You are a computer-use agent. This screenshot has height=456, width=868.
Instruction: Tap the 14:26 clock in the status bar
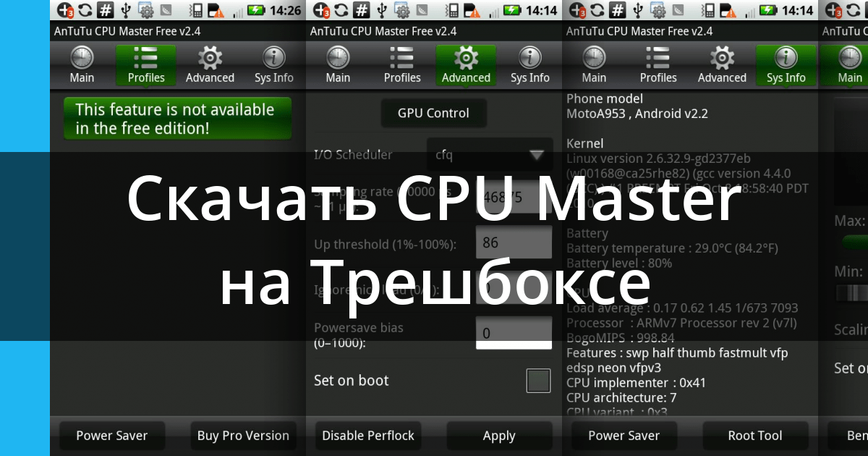click(x=284, y=11)
